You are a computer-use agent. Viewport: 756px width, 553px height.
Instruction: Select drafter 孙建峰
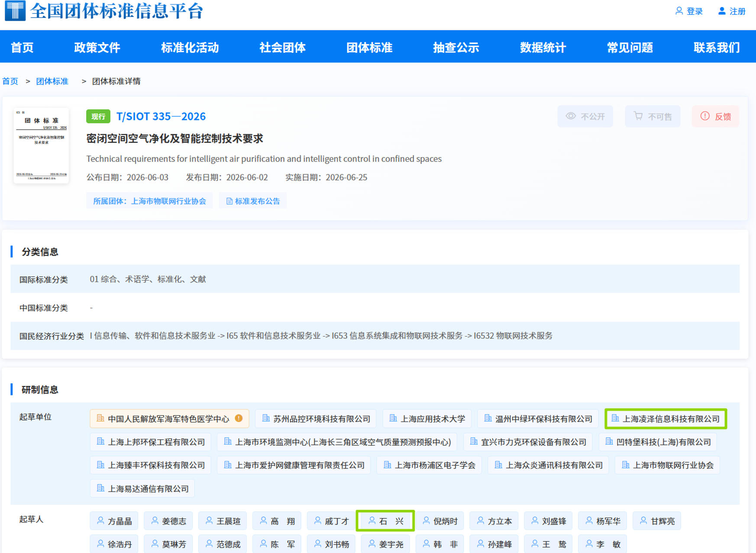494,544
